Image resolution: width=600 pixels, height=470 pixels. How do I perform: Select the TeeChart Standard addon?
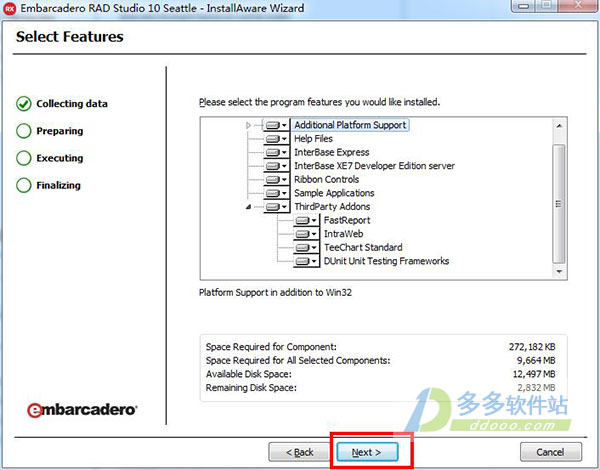[x=363, y=247]
